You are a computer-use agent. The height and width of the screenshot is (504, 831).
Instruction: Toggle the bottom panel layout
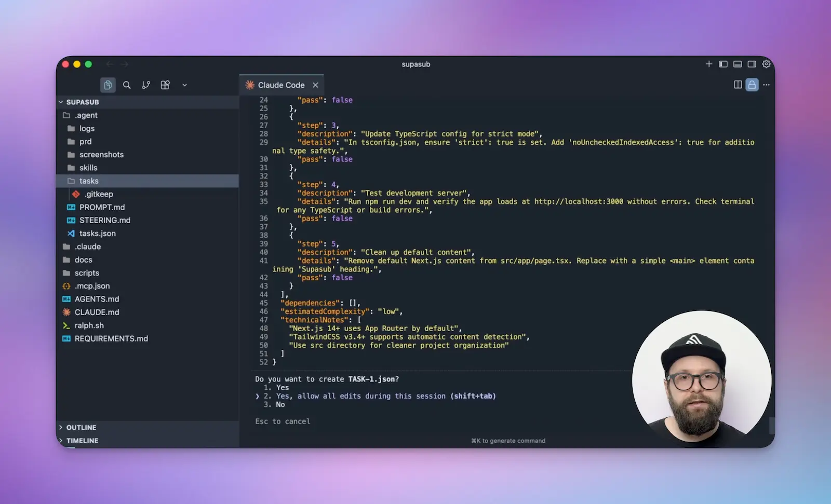[x=737, y=64]
